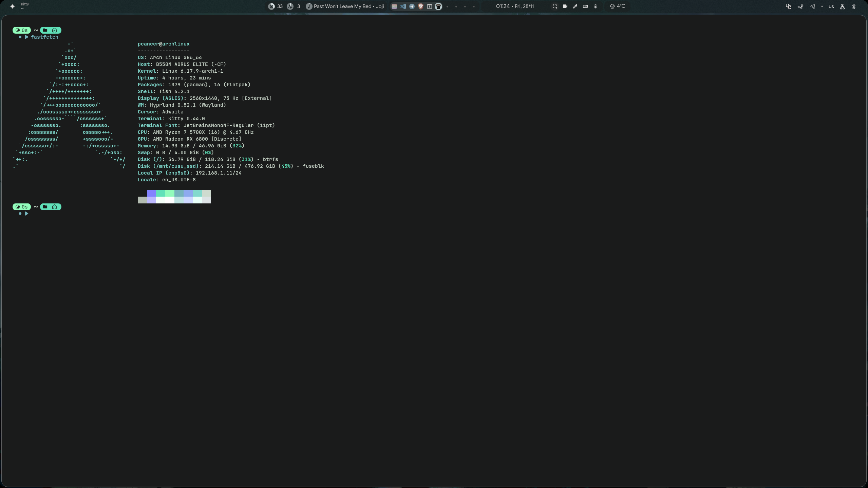The width and height of the screenshot is (868, 488).
Task: Expand the system tray dot
Action: pyautogui.click(x=822, y=6)
